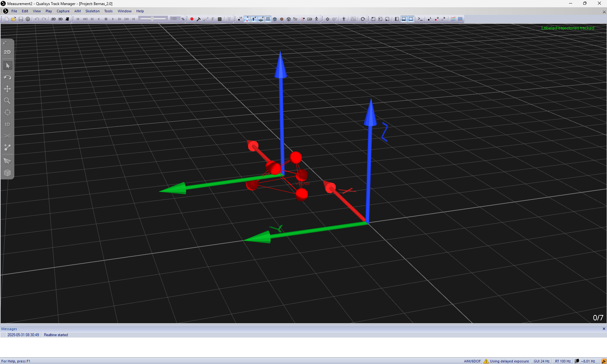Open unidentified trajectories window icon

pyautogui.click(x=437, y=19)
